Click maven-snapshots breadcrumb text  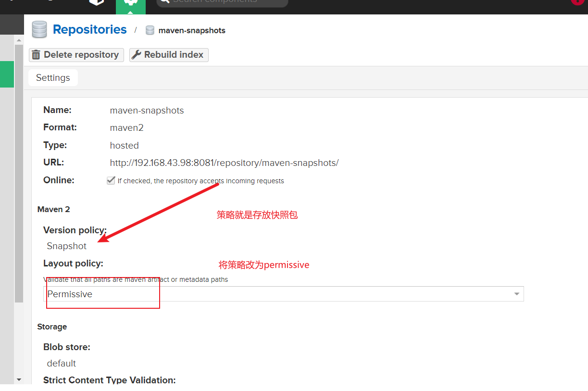click(x=192, y=30)
